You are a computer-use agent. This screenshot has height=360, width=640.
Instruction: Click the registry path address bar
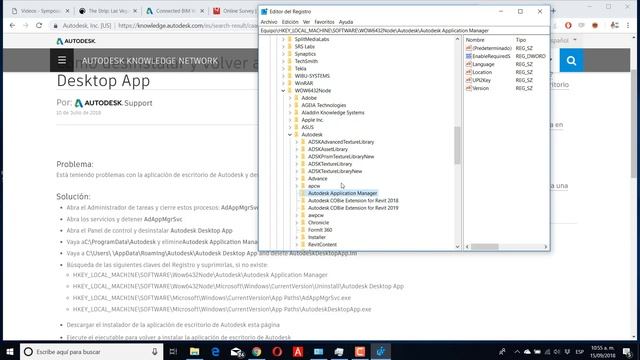(404, 31)
